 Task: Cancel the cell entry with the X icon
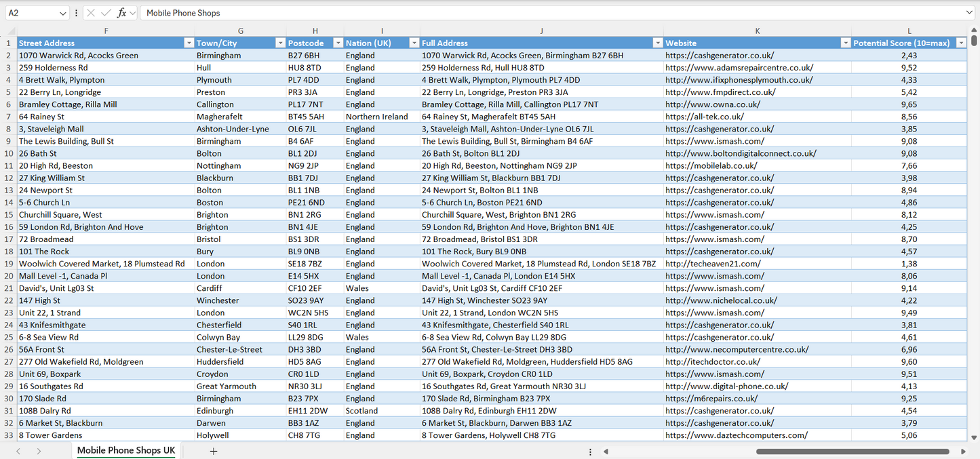tap(91, 12)
